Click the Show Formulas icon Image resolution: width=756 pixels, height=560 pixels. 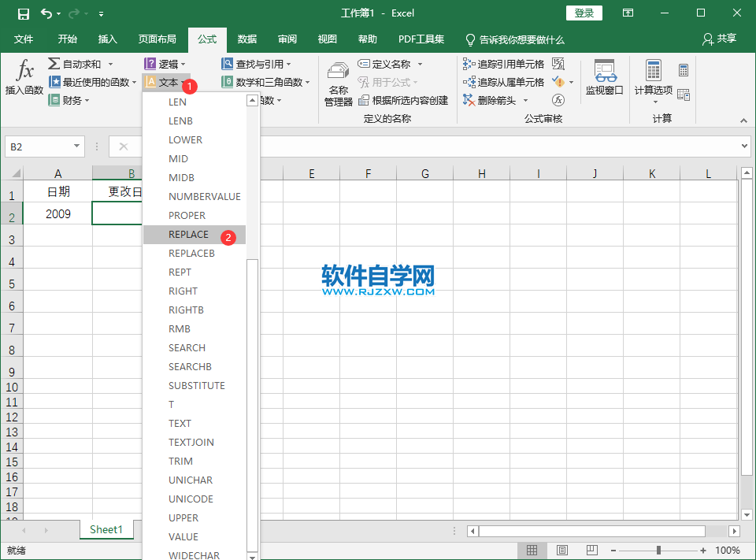tap(558, 64)
